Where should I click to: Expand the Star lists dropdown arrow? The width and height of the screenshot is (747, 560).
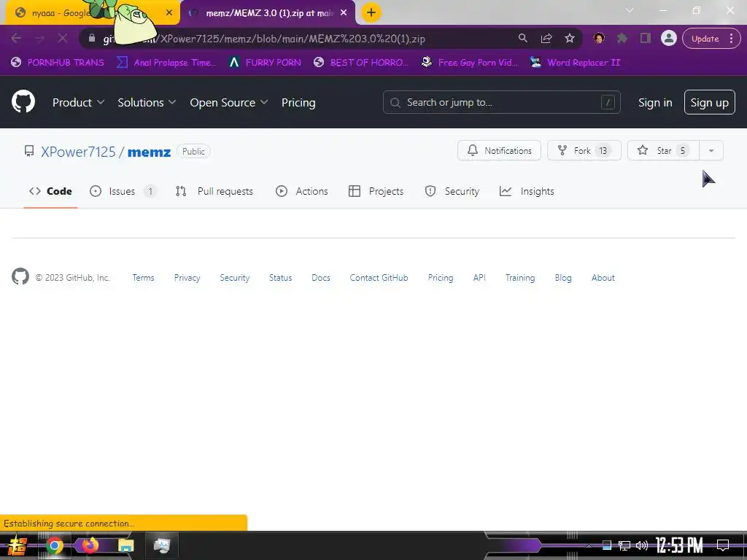point(711,150)
